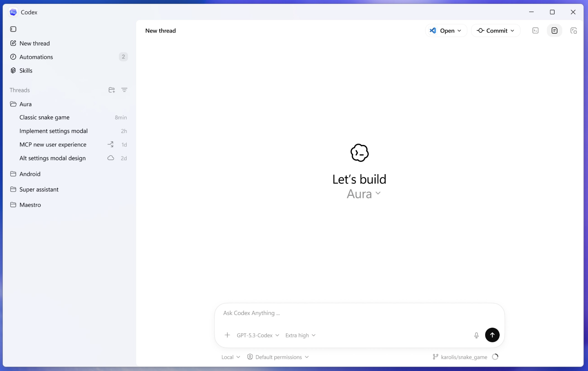Click the add new folder icon in Threads
Image resolution: width=588 pixels, height=371 pixels.
click(x=112, y=90)
